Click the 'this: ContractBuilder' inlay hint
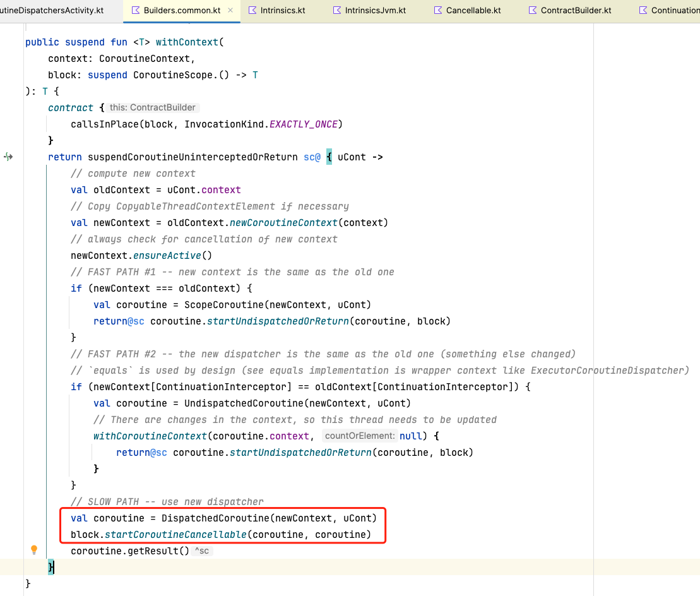 point(153,108)
